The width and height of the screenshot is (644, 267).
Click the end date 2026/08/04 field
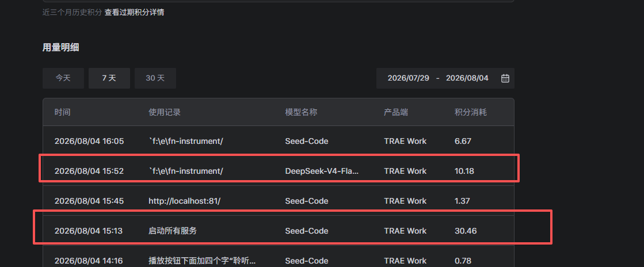pyautogui.click(x=467, y=78)
